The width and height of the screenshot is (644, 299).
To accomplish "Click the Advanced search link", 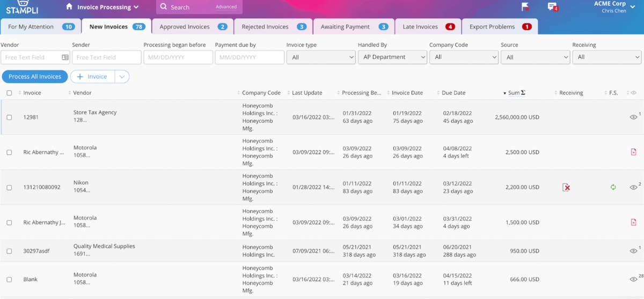I will tap(226, 7).
